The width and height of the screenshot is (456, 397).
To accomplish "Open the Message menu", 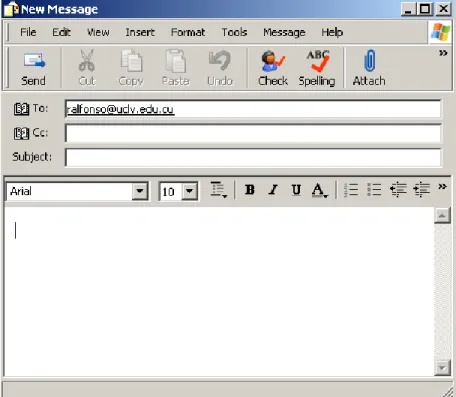I will (284, 32).
